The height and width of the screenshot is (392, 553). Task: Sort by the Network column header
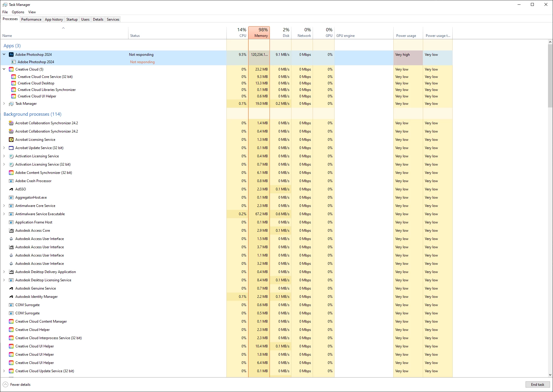pyautogui.click(x=302, y=33)
